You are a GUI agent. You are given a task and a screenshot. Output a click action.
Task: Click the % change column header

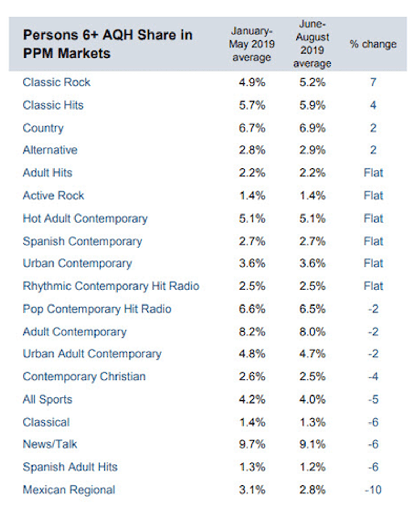373,44
